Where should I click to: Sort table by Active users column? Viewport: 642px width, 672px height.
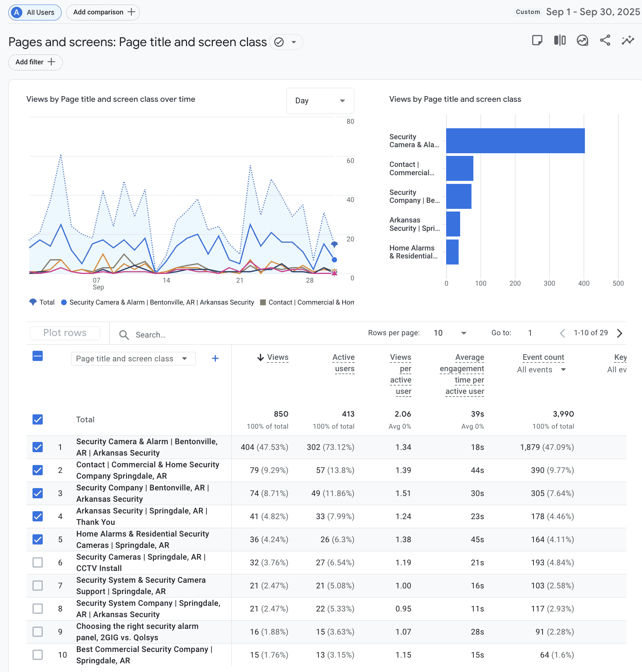point(344,362)
